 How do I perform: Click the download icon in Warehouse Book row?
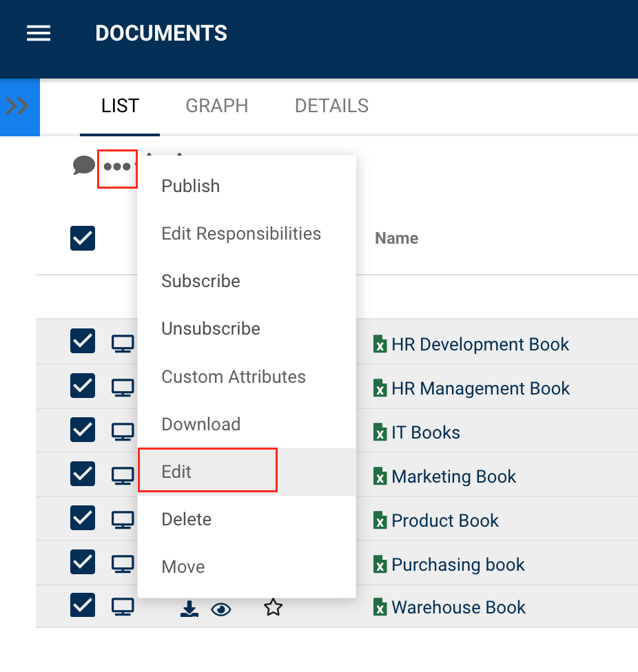point(188,608)
